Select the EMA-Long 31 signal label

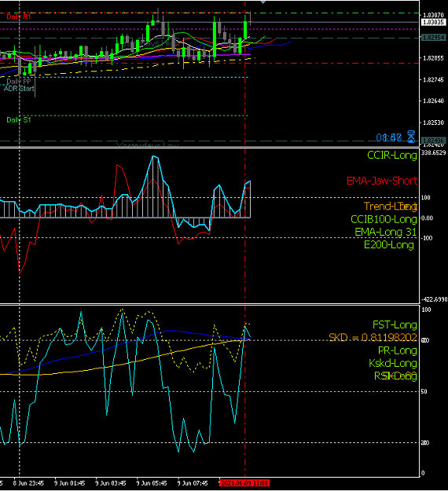click(385, 232)
